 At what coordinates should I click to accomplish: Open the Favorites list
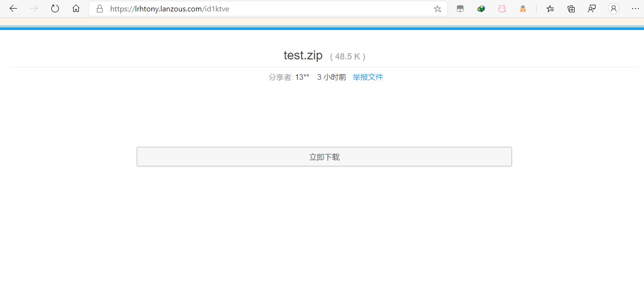click(x=550, y=9)
